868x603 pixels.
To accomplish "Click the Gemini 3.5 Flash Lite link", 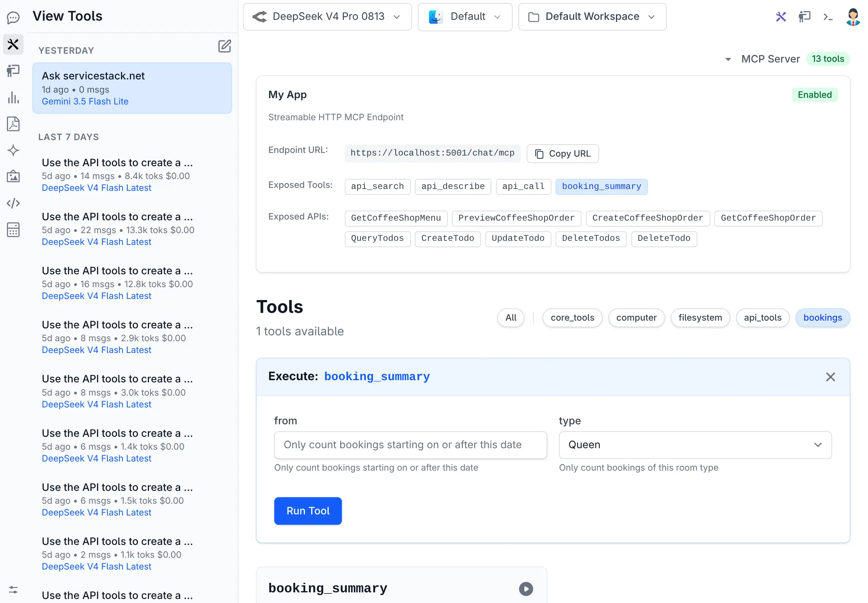I will 85,101.
